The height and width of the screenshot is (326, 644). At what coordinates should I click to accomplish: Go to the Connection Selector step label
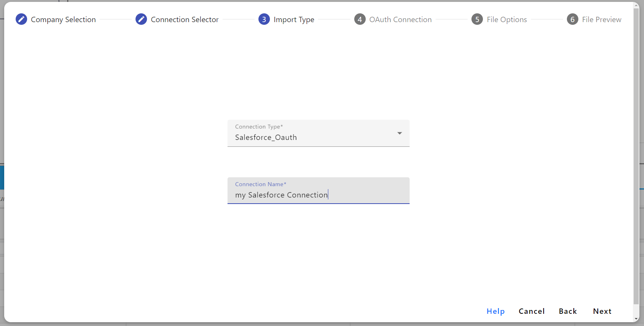pos(184,19)
